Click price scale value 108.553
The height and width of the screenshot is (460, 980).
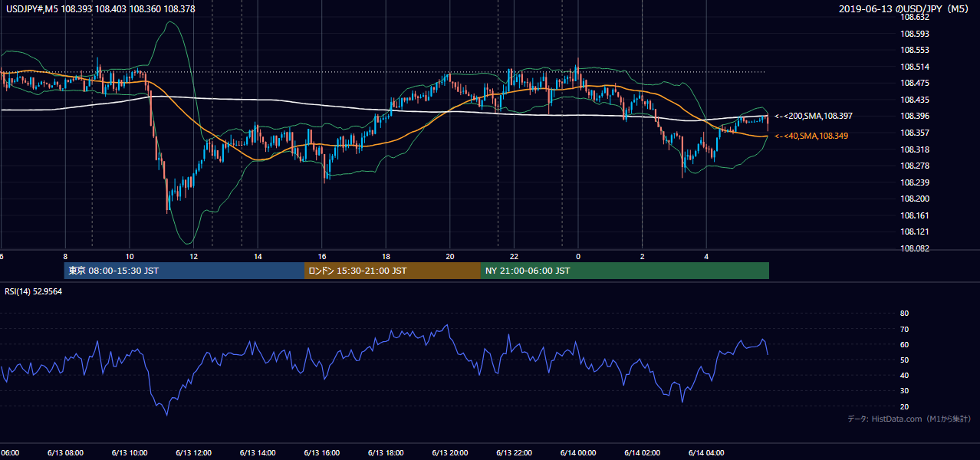pos(915,50)
